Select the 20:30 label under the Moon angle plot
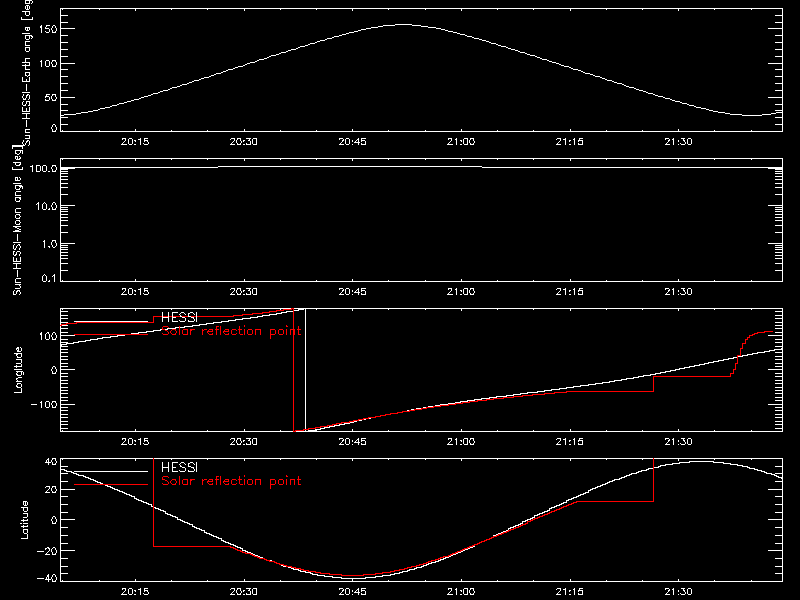 [243, 291]
